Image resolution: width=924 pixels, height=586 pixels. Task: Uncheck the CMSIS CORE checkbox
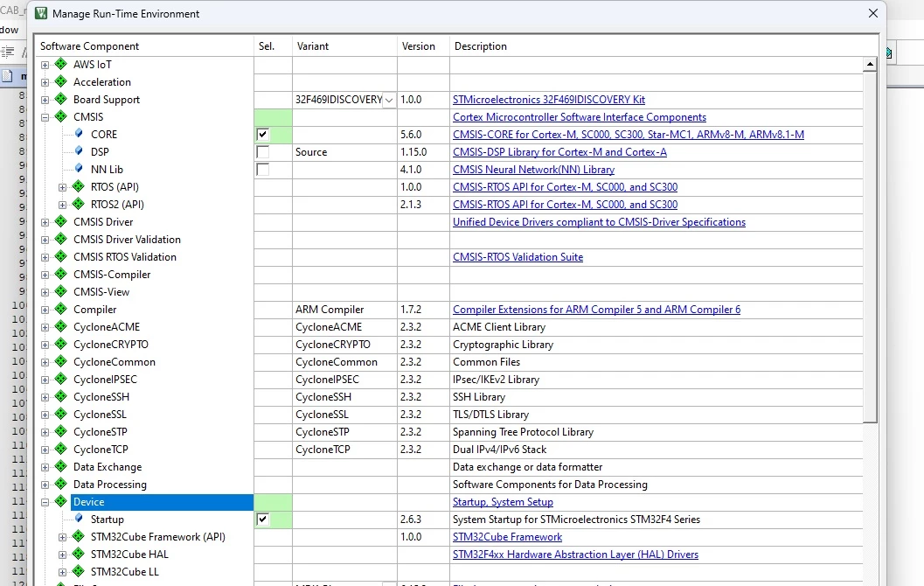(x=263, y=135)
